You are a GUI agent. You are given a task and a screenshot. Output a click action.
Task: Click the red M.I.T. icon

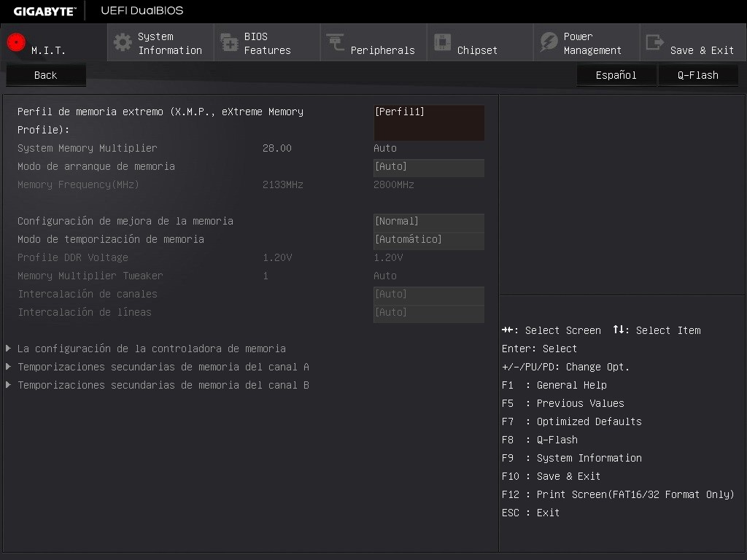click(16, 42)
